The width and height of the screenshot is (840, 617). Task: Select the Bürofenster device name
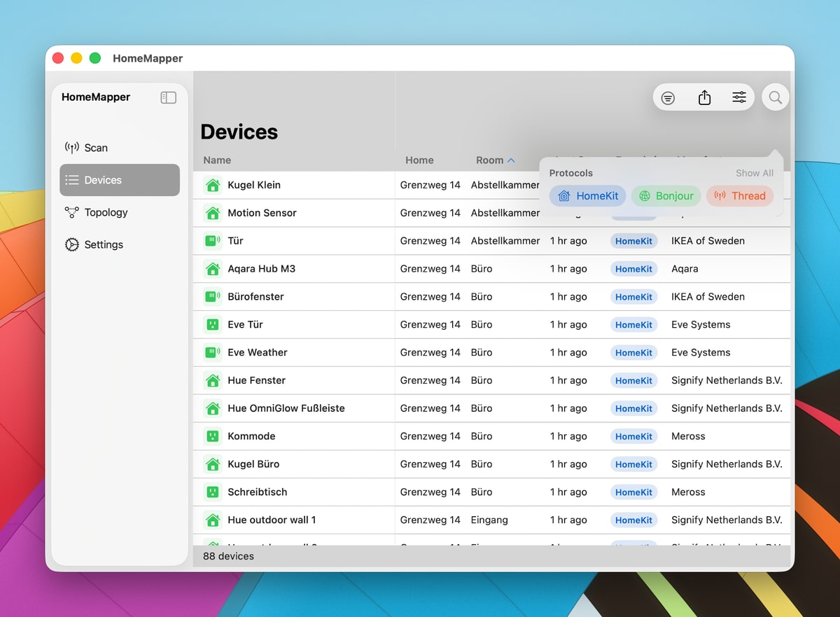[x=255, y=297]
